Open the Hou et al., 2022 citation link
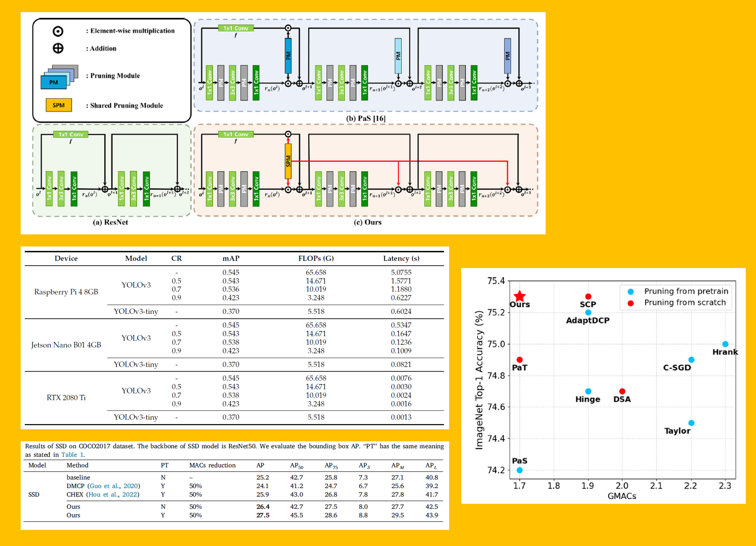The image size is (756, 546). click(113, 495)
